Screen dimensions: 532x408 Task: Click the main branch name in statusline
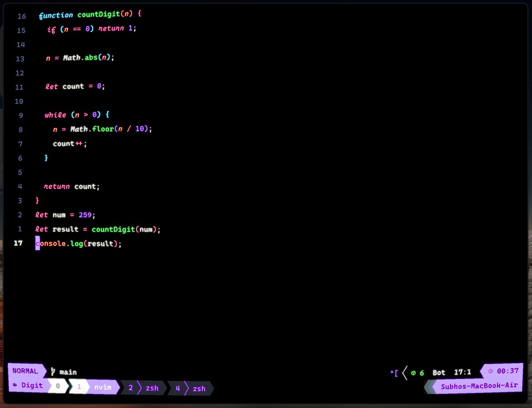[x=68, y=373]
